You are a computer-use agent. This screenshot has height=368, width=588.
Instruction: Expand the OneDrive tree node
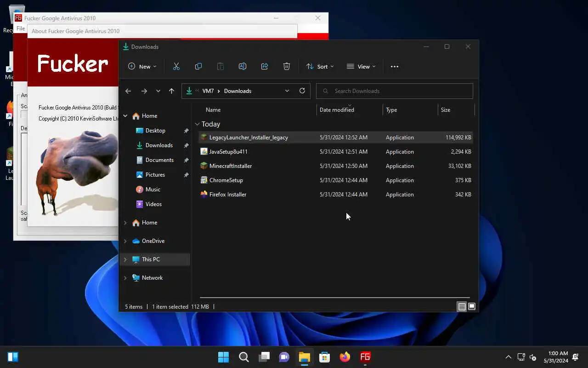[x=125, y=241]
